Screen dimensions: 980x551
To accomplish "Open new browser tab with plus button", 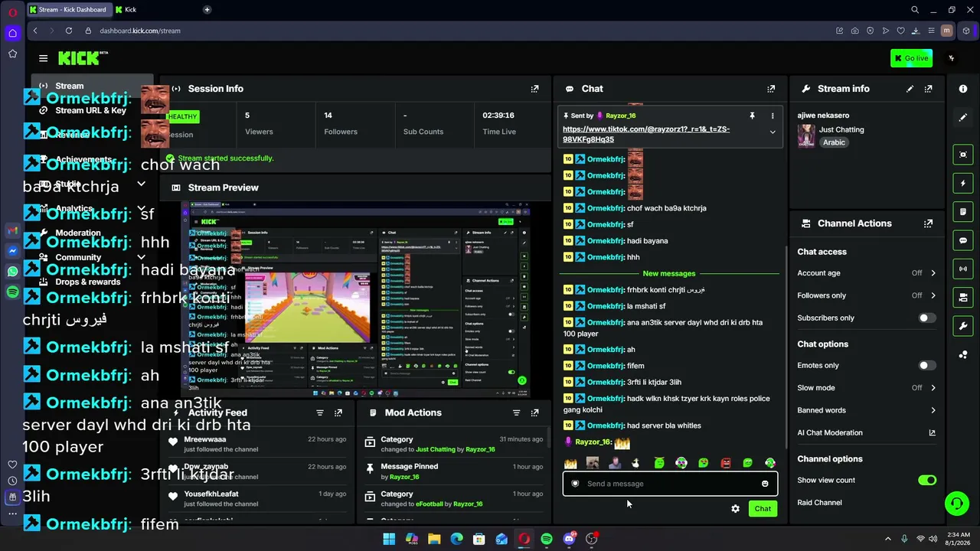I will [207, 10].
